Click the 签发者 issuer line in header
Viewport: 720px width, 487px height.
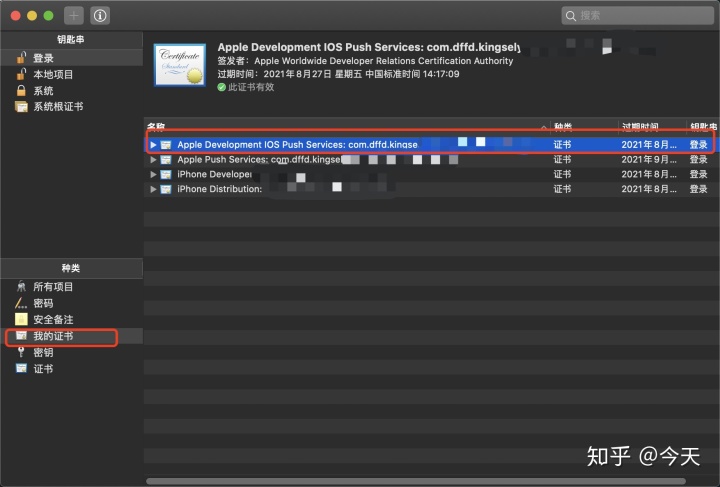point(365,61)
